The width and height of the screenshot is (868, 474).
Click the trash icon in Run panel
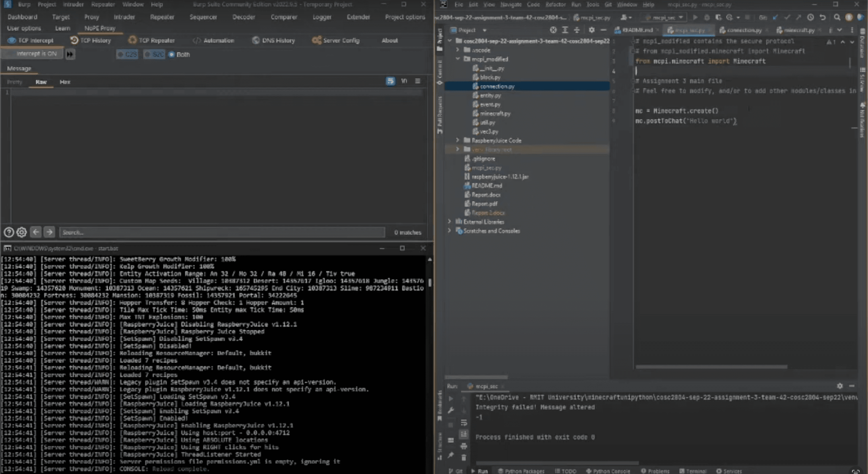coord(464,457)
